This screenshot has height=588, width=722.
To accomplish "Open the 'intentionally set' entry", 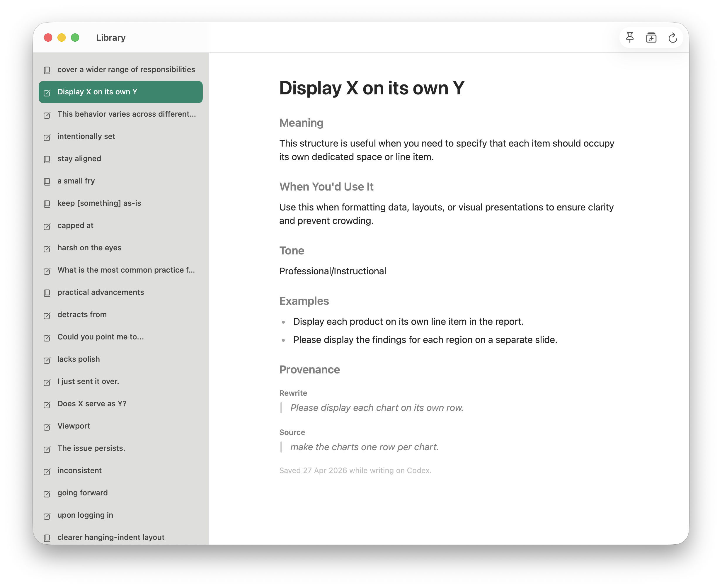I will 120,137.
